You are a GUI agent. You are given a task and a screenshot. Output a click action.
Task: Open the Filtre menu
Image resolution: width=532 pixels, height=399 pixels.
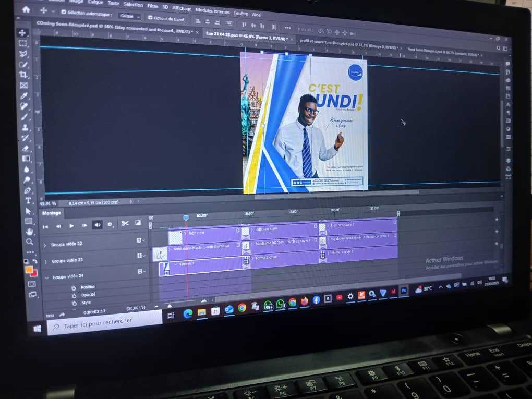[152, 6]
